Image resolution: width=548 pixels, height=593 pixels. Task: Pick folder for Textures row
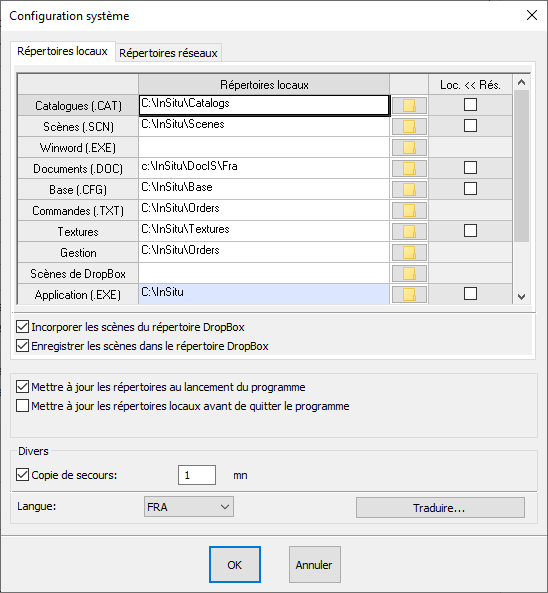(x=409, y=231)
